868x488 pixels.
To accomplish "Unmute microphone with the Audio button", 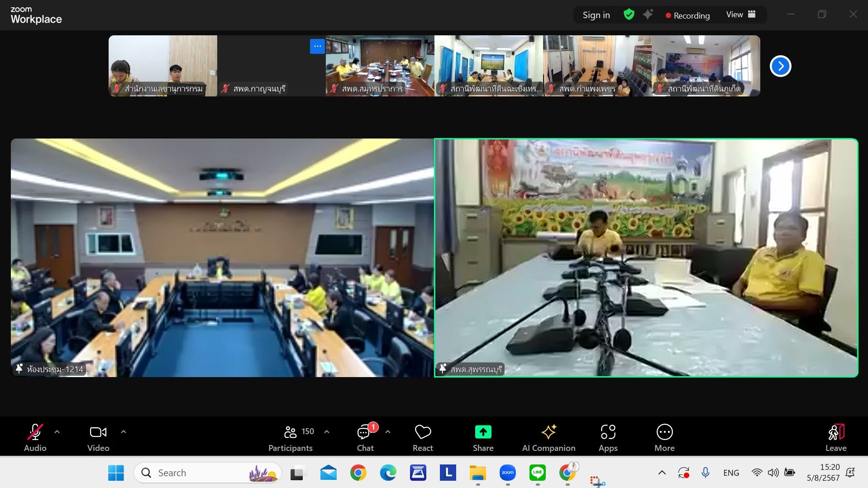I will pos(35,437).
